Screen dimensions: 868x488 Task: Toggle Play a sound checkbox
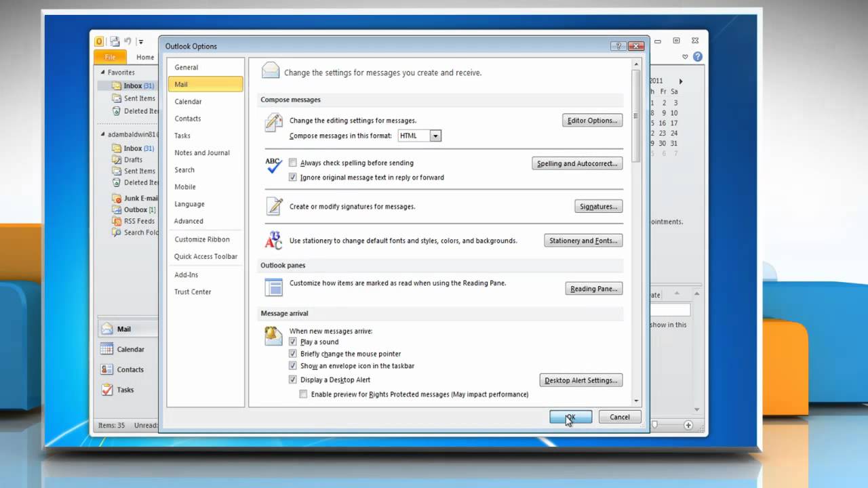tap(293, 342)
